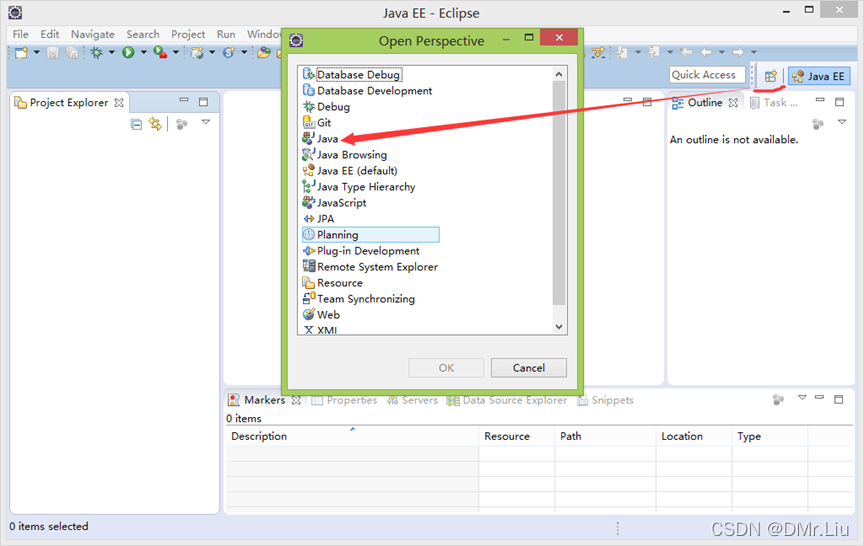Click the new web project globe icon

[x=197, y=52]
